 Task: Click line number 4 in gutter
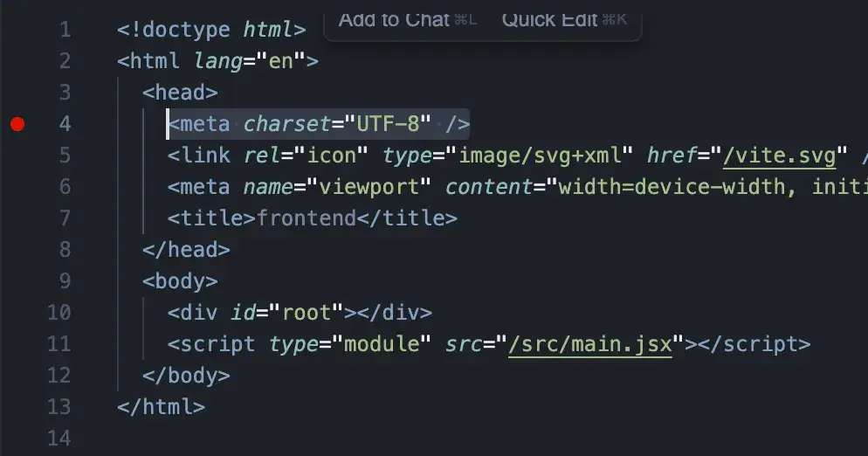tap(65, 124)
